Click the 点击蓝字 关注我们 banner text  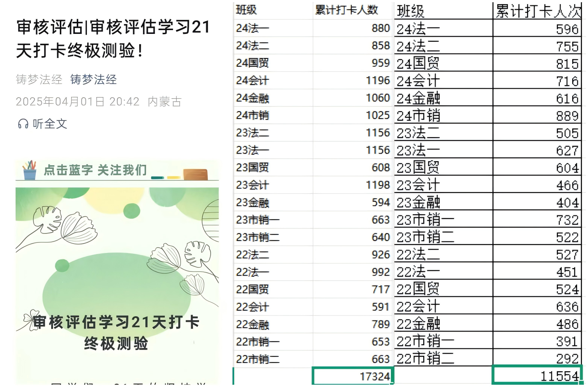pos(95,170)
